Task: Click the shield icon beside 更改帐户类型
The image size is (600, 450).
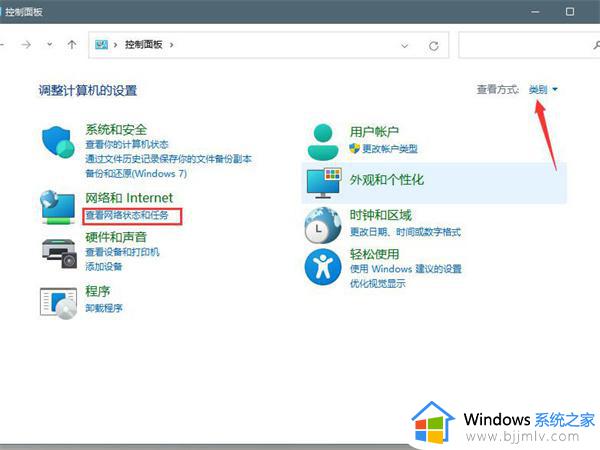Action: pyautogui.click(x=354, y=148)
